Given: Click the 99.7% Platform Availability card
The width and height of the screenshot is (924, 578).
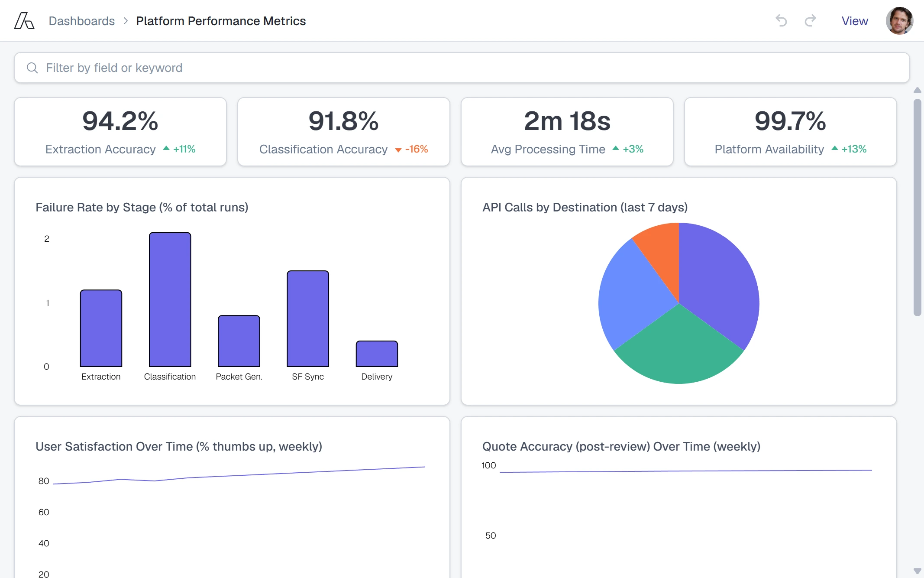Looking at the screenshot, I should tap(791, 132).
